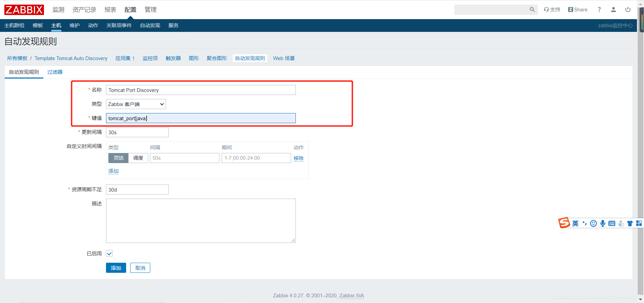Focus the 名称 name input field
The image size is (644, 303).
pos(201,90)
